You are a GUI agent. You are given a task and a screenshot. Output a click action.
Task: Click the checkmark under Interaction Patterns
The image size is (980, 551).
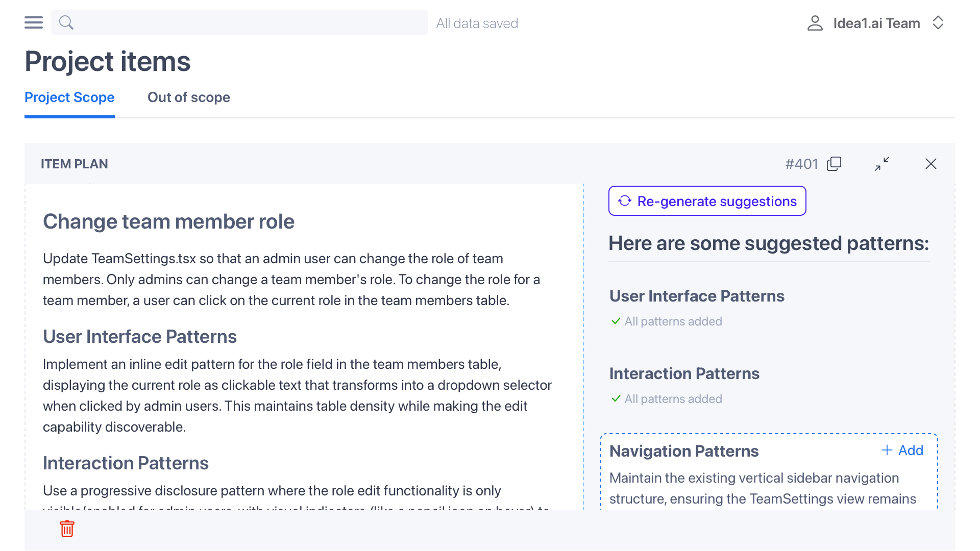616,399
